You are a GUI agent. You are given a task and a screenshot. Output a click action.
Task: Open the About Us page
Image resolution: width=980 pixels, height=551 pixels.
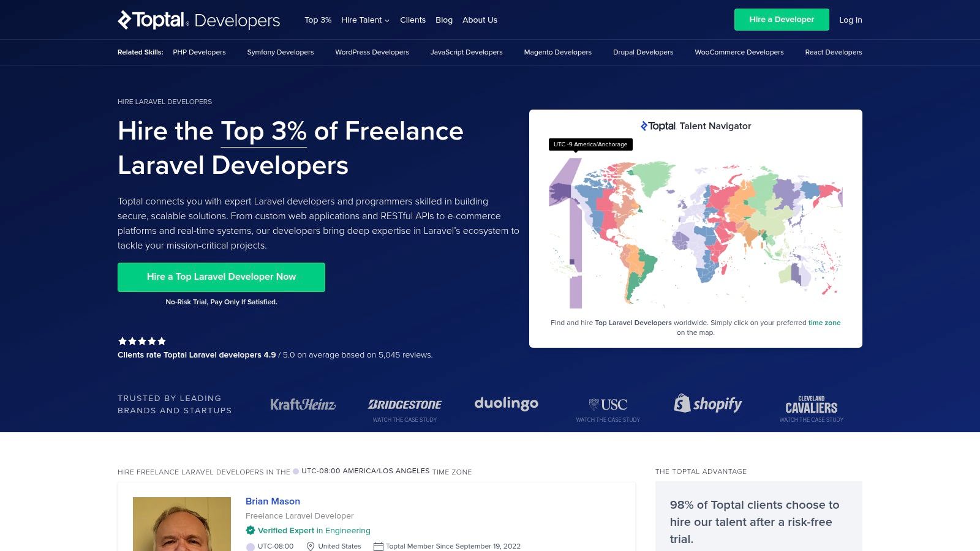[x=480, y=20]
